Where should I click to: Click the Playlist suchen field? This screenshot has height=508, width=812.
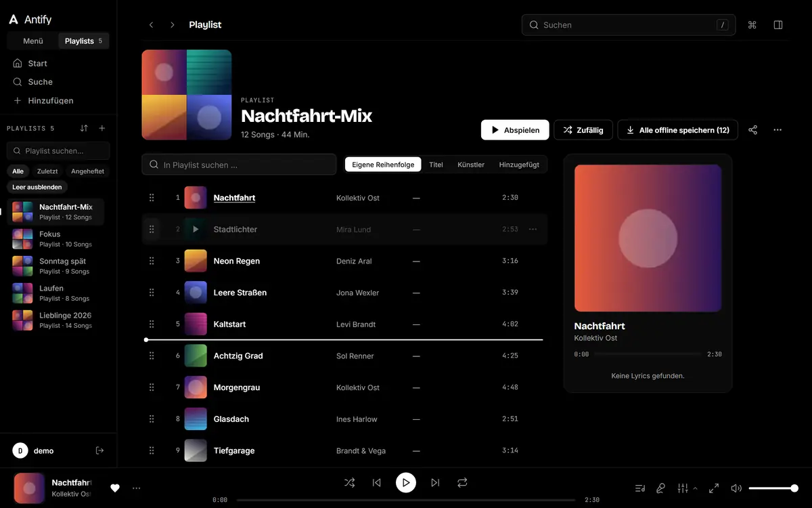tap(58, 150)
